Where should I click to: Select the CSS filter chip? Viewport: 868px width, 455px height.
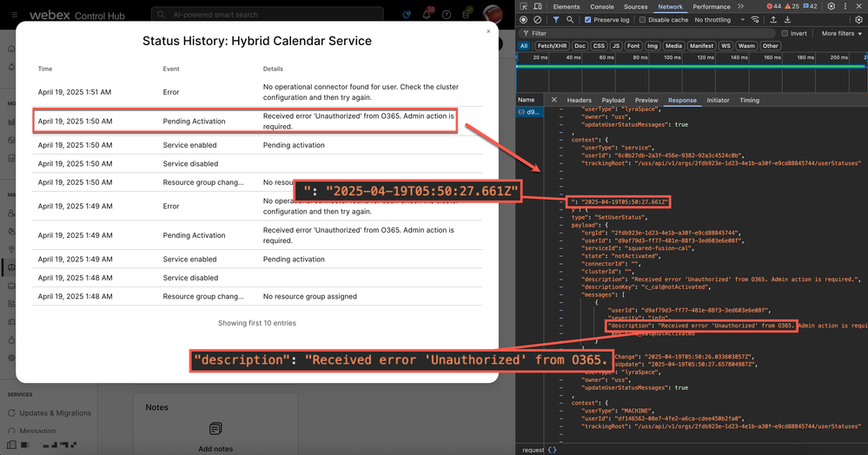click(599, 46)
